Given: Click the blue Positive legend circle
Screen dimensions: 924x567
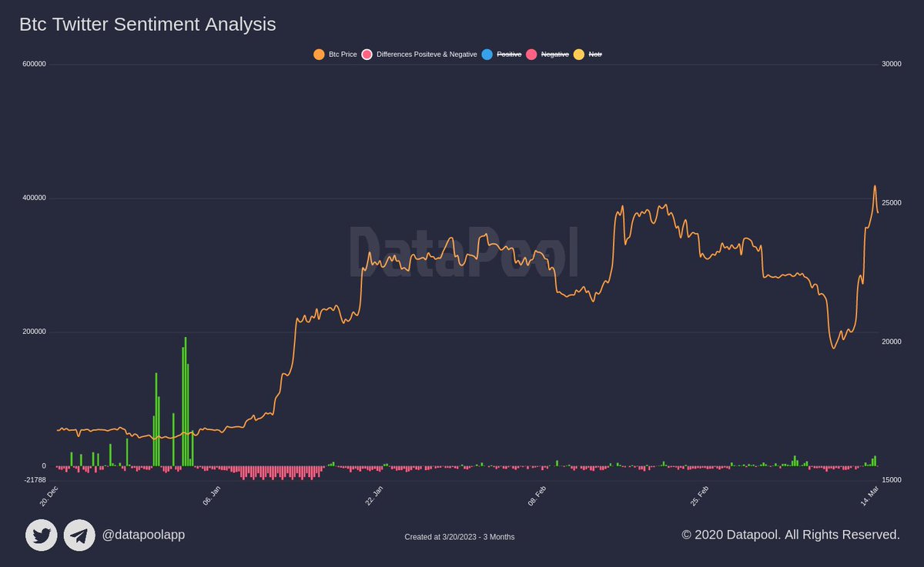Looking at the screenshot, I should (x=487, y=55).
